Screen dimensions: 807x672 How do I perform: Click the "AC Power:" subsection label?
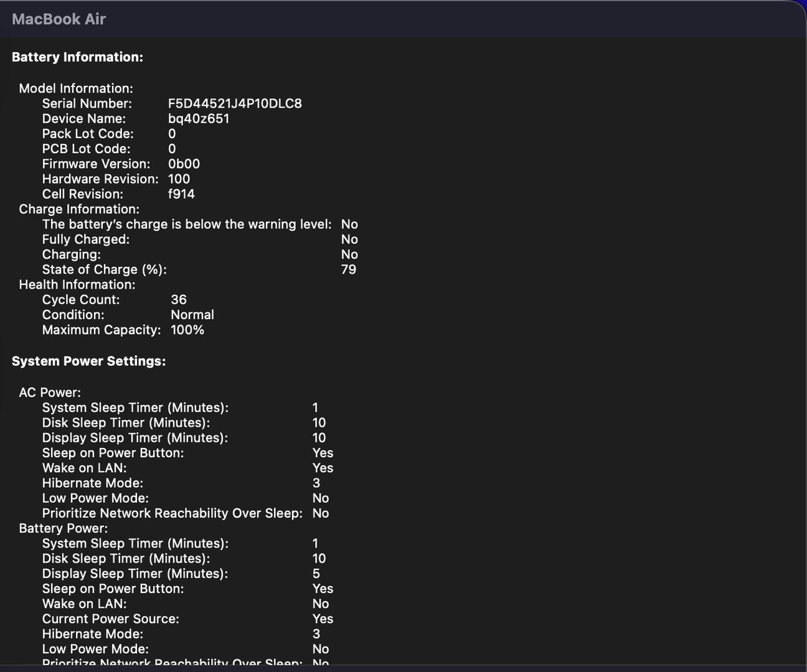click(x=50, y=393)
